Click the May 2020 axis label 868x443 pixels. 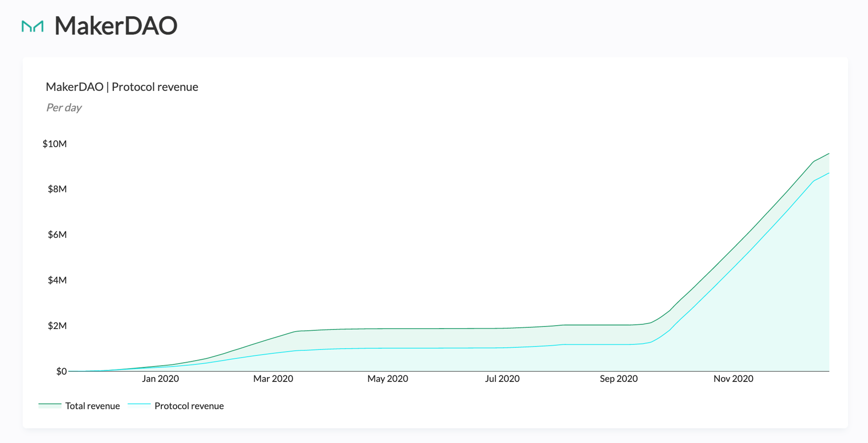(x=387, y=379)
